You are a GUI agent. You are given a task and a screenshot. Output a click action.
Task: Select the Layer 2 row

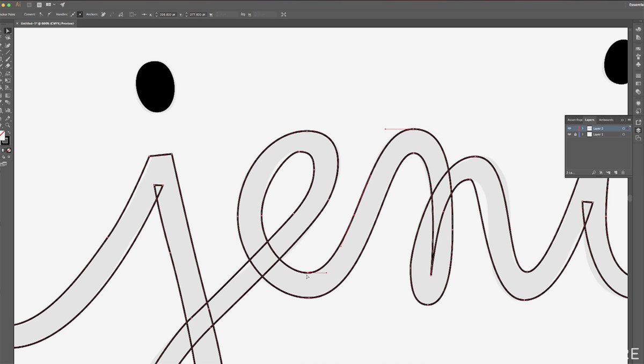click(x=604, y=129)
